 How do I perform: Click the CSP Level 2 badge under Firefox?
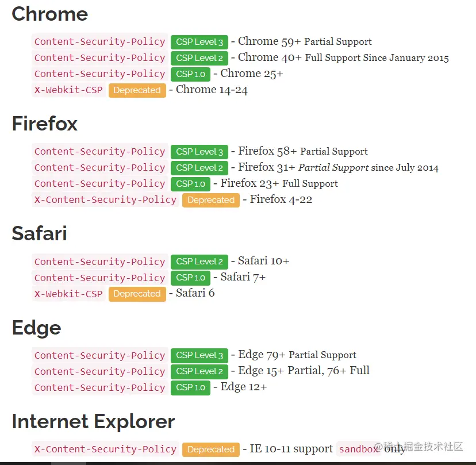(x=199, y=168)
